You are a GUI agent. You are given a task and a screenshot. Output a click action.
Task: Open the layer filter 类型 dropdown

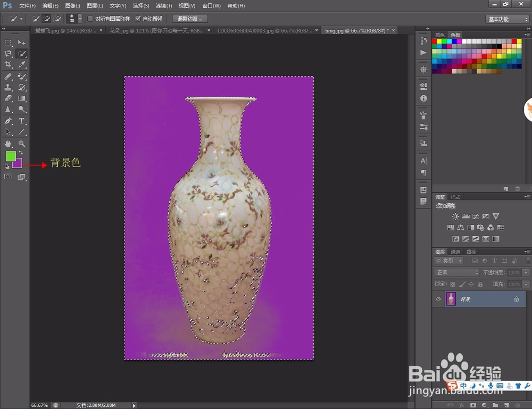pyautogui.click(x=449, y=261)
